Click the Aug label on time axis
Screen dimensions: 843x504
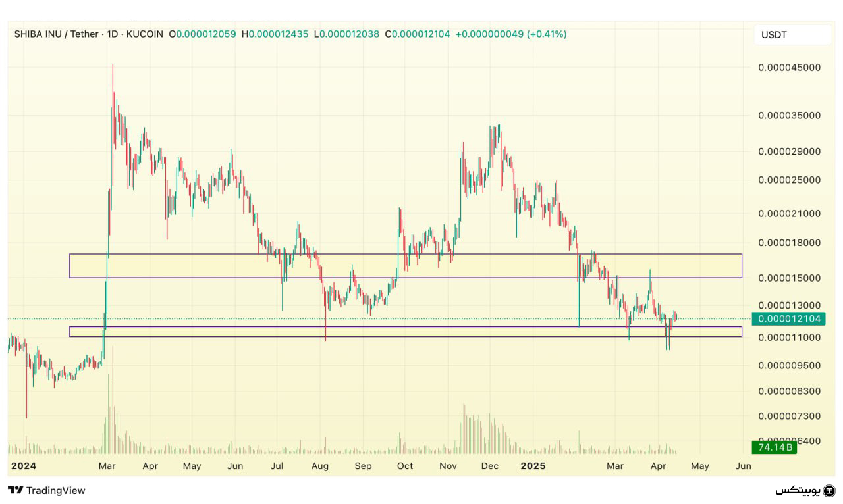[x=319, y=466]
